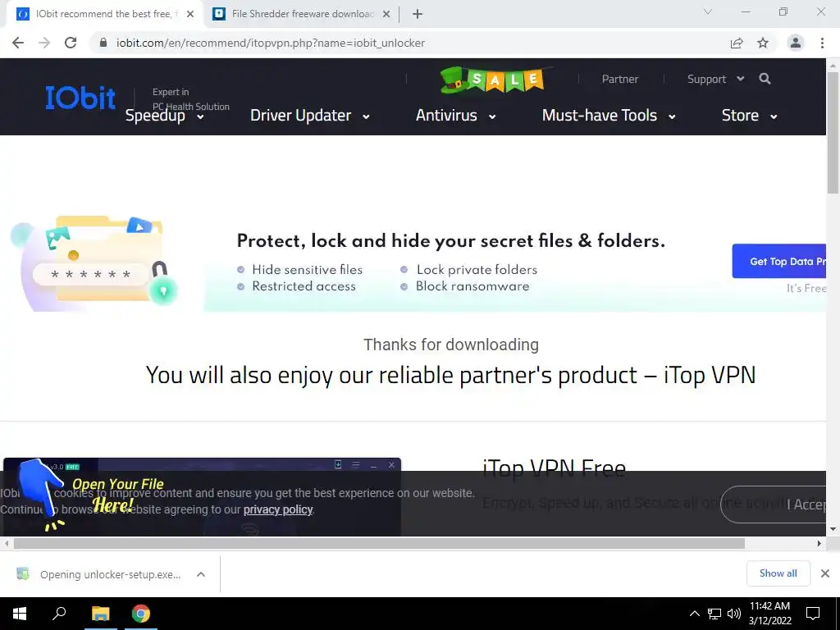The height and width of the screenshot is (630, 840).
Task: Click the page's vertical scrollbar thumb
Action: 833,132
